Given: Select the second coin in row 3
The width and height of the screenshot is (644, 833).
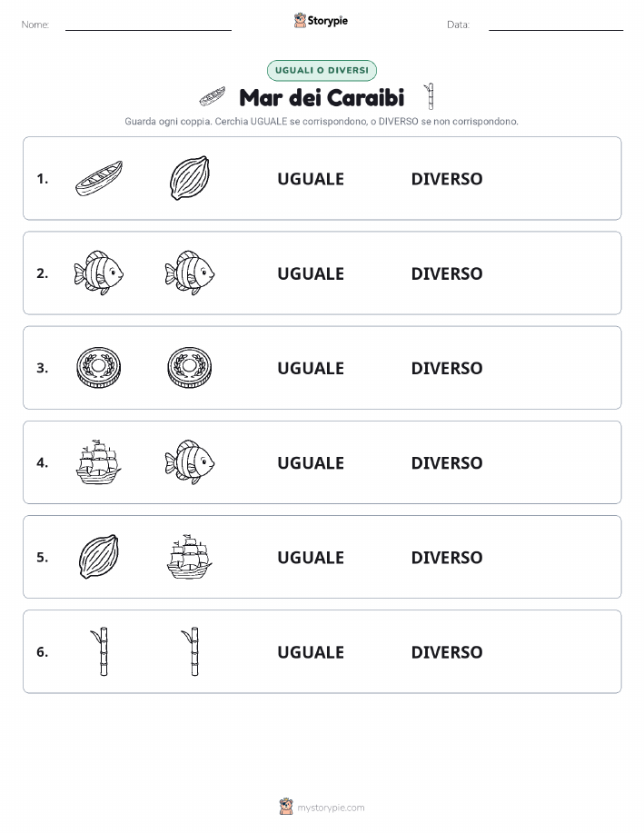Looking at the screenshot, I should tap(190, 368).
